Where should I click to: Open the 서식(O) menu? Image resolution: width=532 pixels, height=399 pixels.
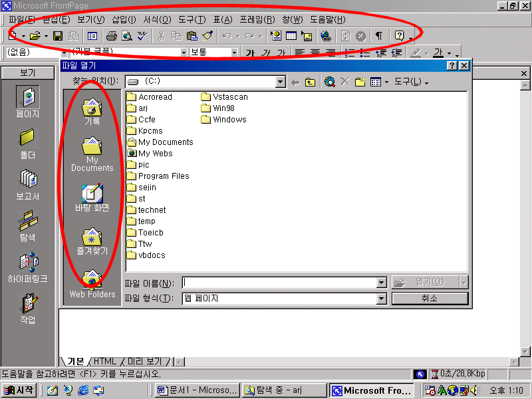coord(157,20)
